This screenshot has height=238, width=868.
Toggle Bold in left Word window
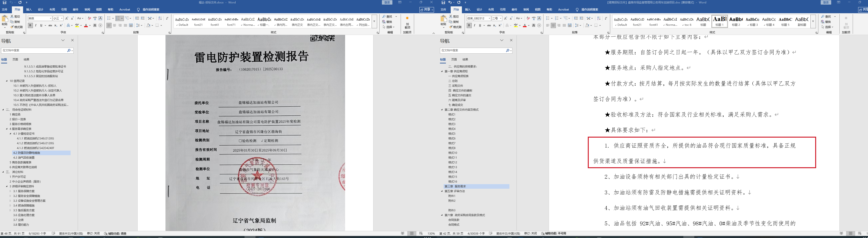(30, 25)
